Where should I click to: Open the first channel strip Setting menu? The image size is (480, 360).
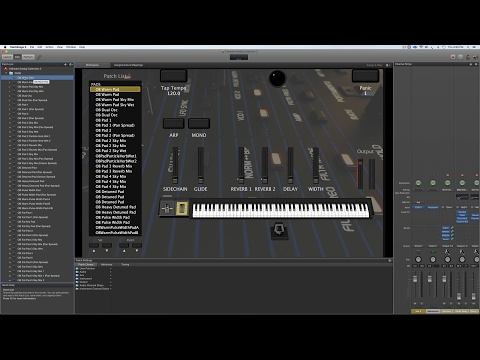click(x=418, y=190)
